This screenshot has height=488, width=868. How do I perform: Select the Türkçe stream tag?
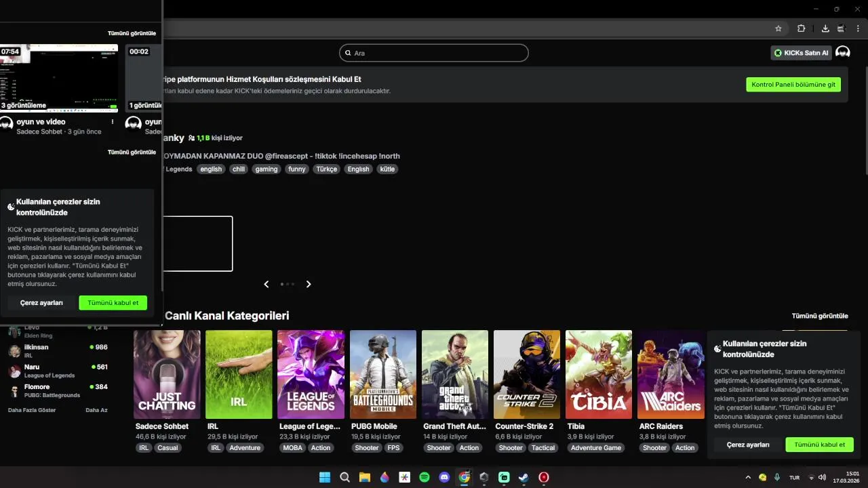pyautogui.click(x=326, y=169)
